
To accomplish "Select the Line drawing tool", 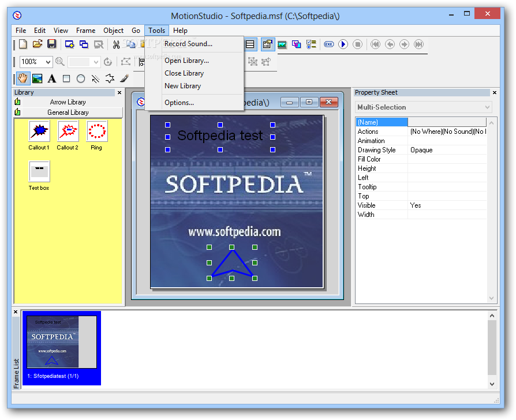I will coord(95,78).
